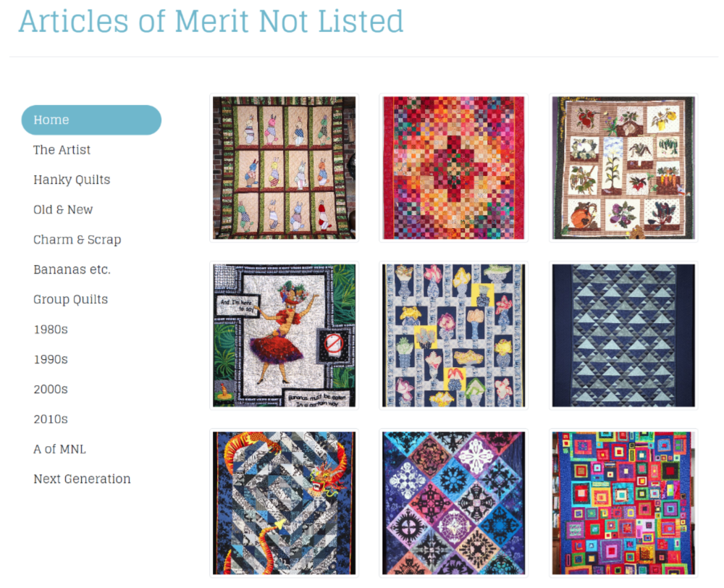Open the banana dancer quilt thumbnail
The width and height of the screenshot is (724, 588).
(x=284, y=335)
